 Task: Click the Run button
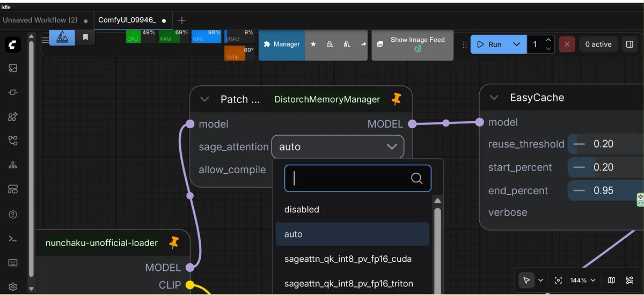pos(489,45)
